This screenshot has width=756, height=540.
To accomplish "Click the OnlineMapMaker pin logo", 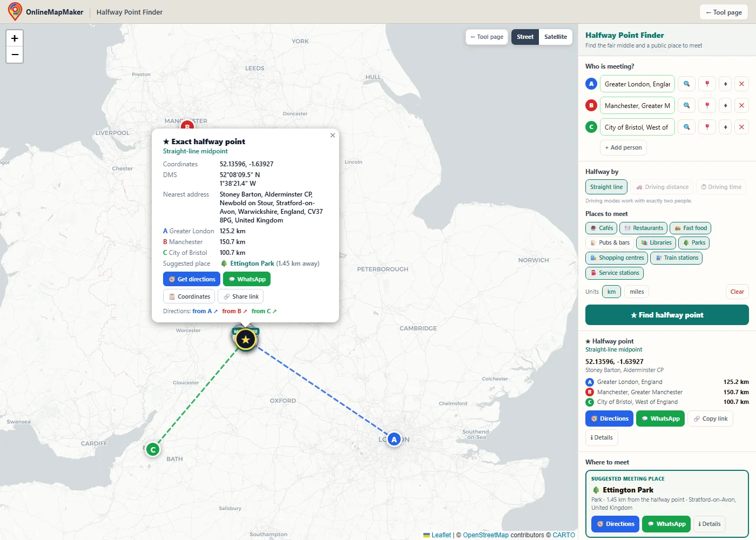I will 15,11.
